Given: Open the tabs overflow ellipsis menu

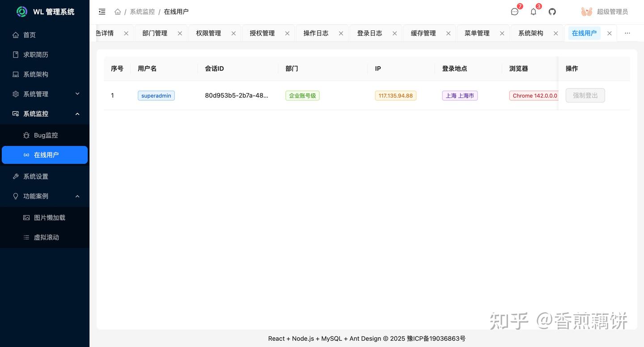Looking at the screenshot, I should click(627, 33).
